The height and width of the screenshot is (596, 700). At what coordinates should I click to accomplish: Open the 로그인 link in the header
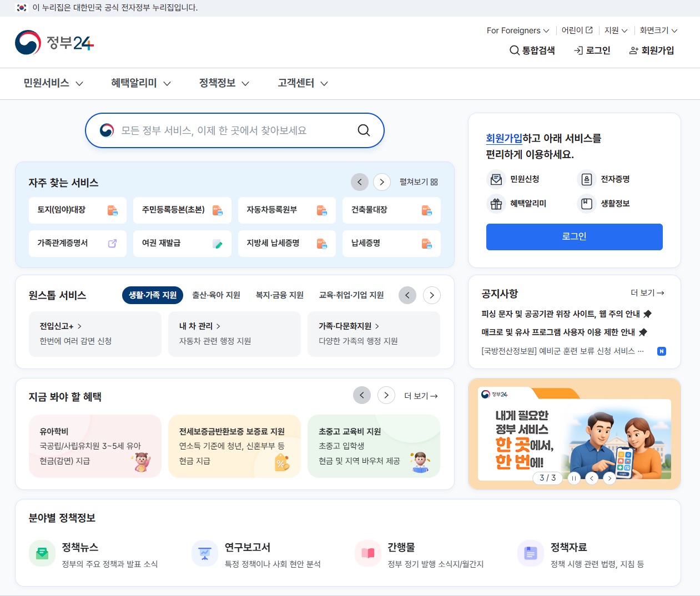coord(592,50)
